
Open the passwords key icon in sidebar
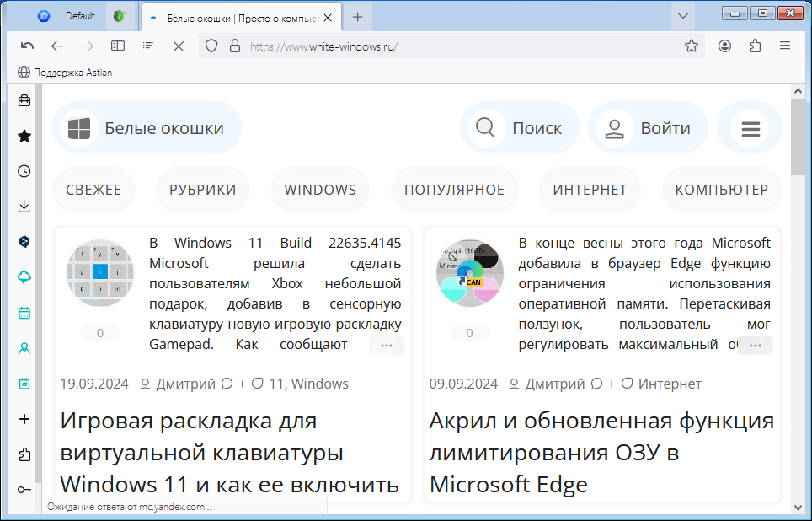(24, 490)
